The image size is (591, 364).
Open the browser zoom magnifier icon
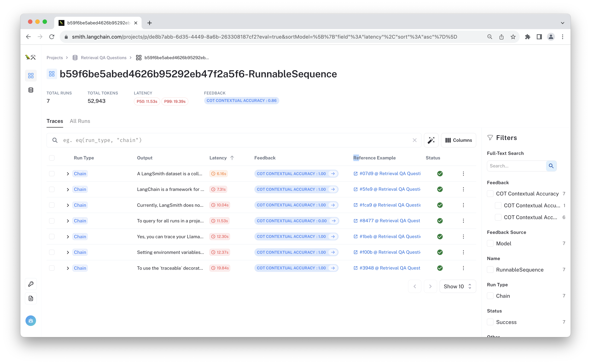489,37
